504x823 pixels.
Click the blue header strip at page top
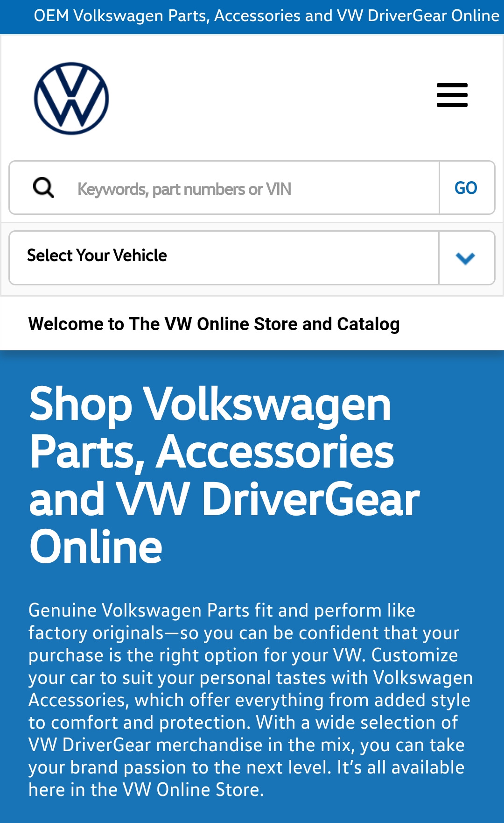252,17
